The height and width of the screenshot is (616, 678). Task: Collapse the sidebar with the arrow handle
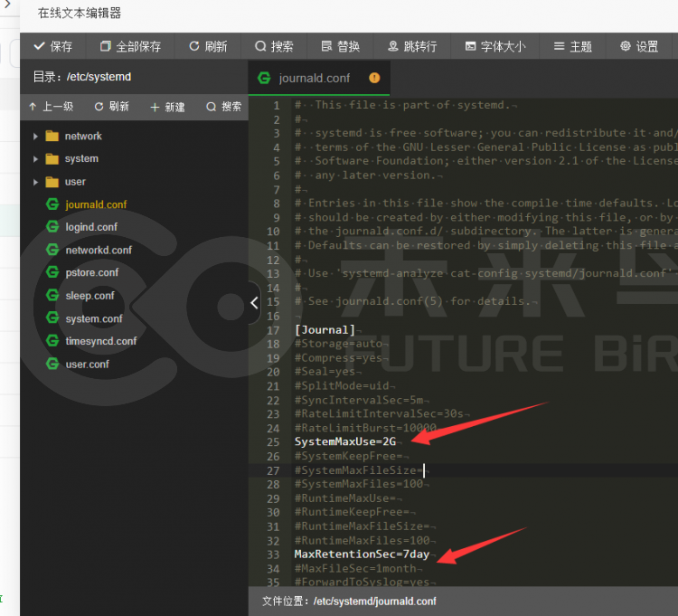pyautogui.click(x=254, y=302)
